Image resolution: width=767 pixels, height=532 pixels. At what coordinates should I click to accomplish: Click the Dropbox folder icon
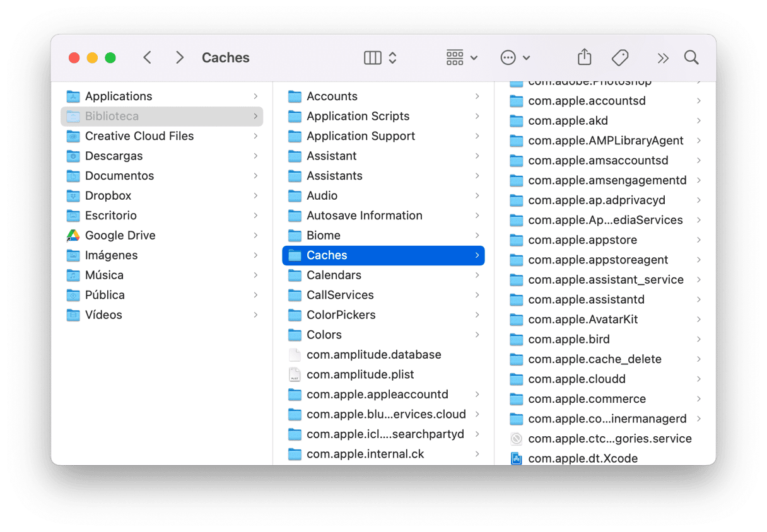(x=74, y=195)
